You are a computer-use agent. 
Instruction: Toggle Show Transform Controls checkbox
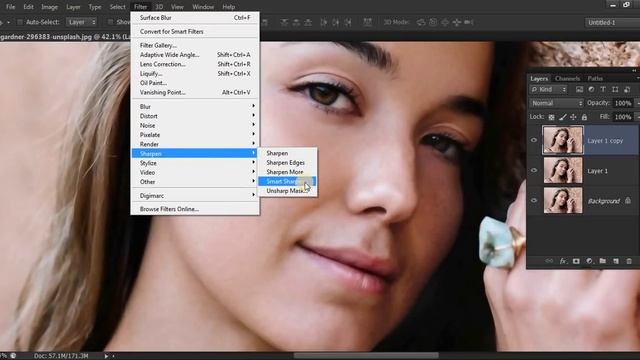coord(110,22)
